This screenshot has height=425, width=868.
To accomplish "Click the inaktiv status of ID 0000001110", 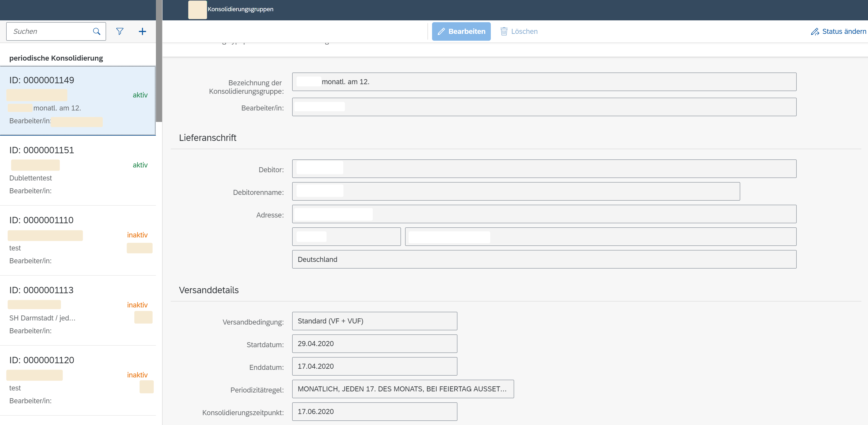I will click(x=137, y=235).
